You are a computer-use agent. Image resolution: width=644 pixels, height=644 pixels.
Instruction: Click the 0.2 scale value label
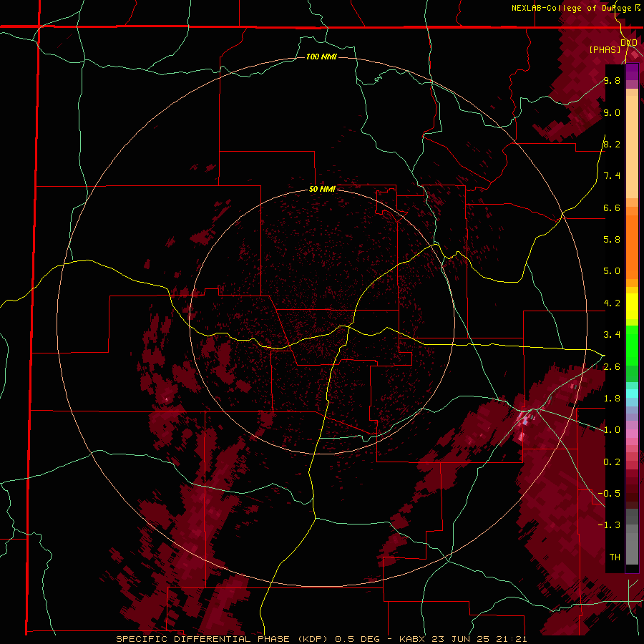tap(612, 462)
